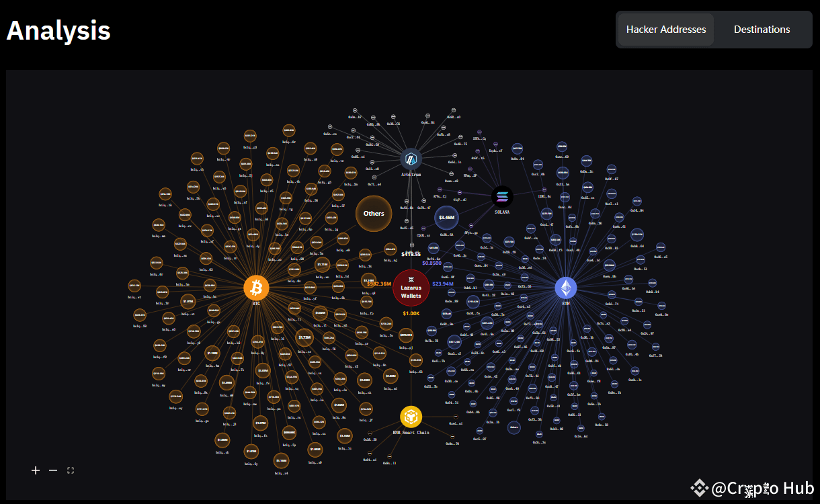Select the Bitcoin BTC hub node
The width and height of the screenshot is (820, 504).
(256, 288)
